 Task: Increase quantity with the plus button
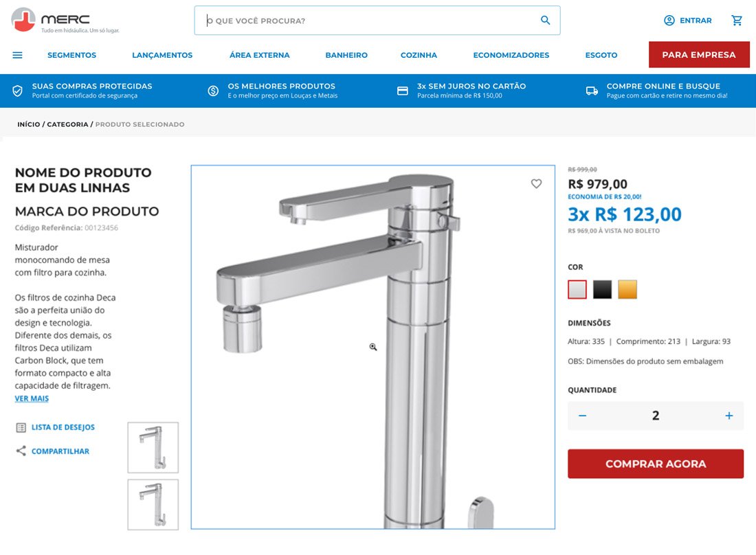729,416
